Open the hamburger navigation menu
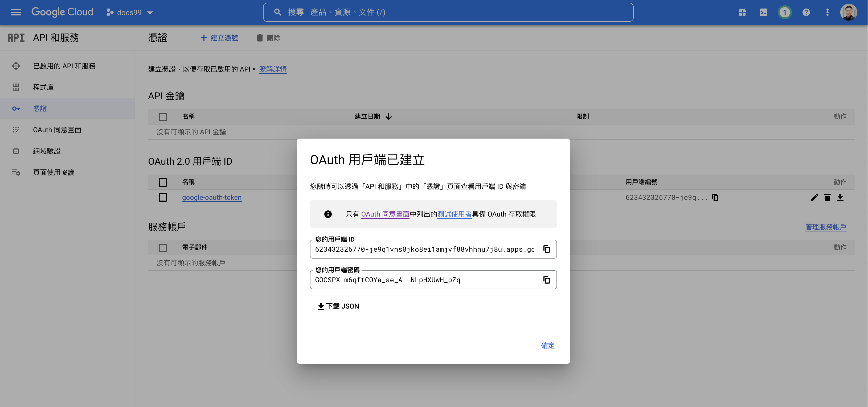This screenshot has width=868, height=407. coord(16,13)
